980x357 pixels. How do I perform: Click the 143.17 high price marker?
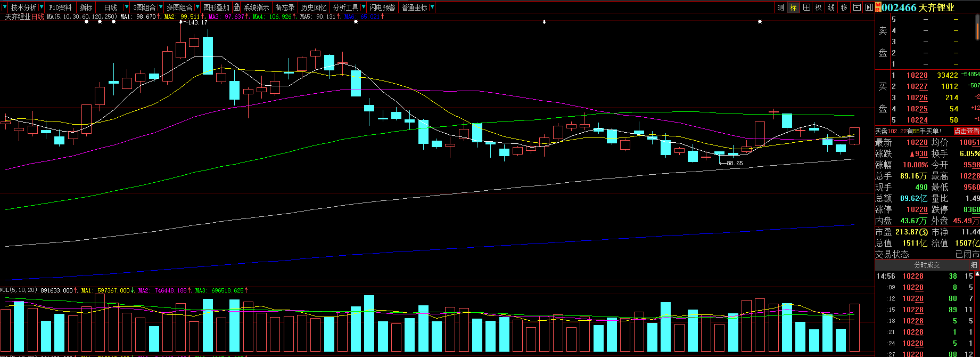(197, 22)
